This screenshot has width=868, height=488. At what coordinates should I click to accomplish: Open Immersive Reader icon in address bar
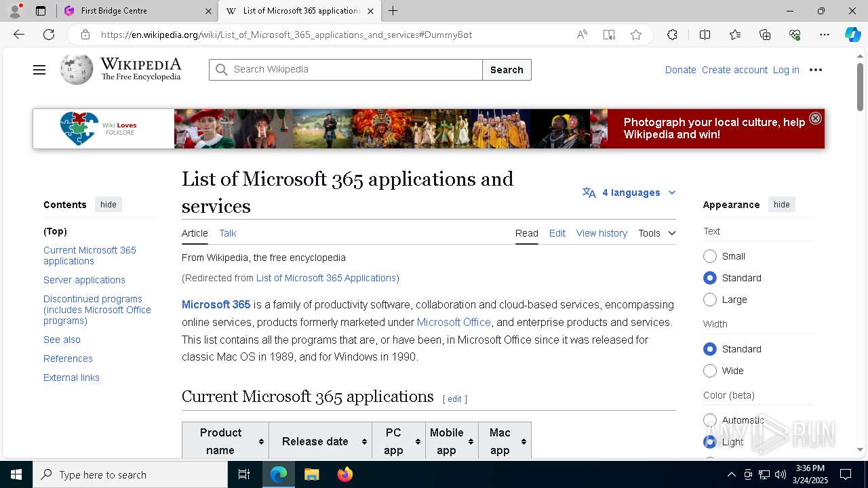coord(609,35)
